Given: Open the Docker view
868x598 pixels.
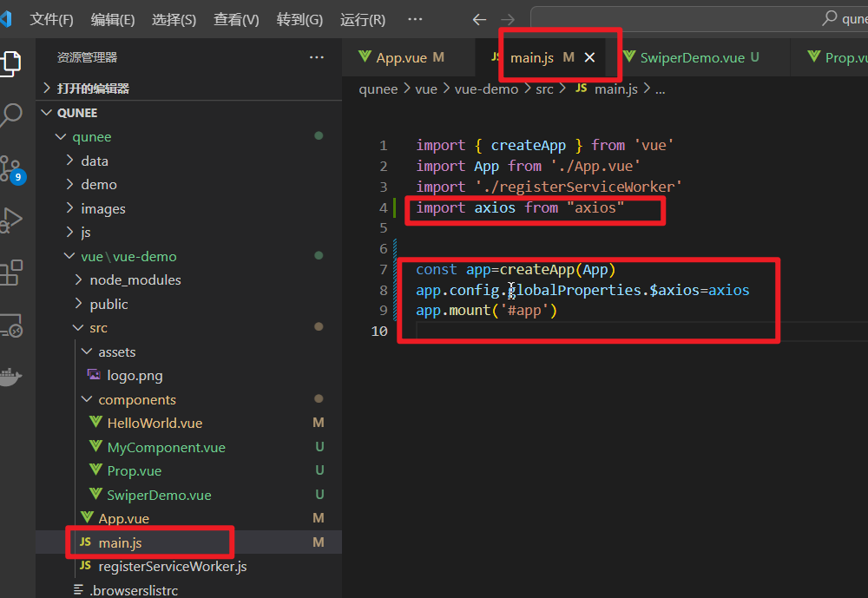Looking at the screenshot, I should 11,377.
